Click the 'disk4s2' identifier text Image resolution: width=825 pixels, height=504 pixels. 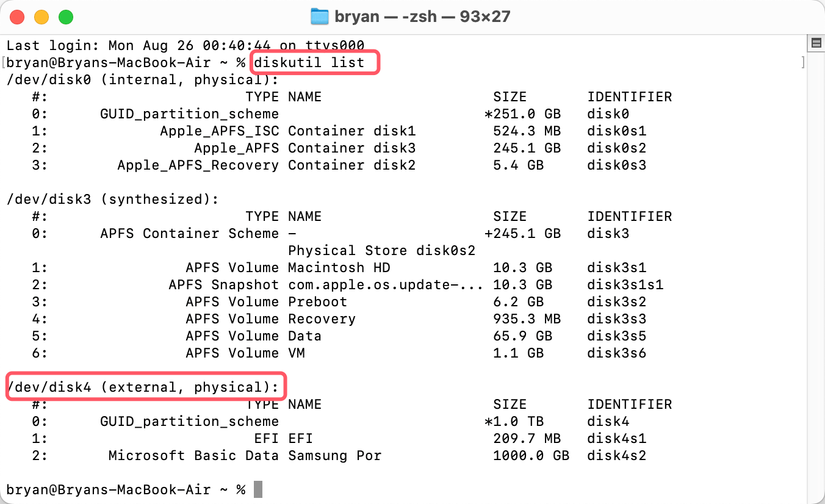point(616,455)
